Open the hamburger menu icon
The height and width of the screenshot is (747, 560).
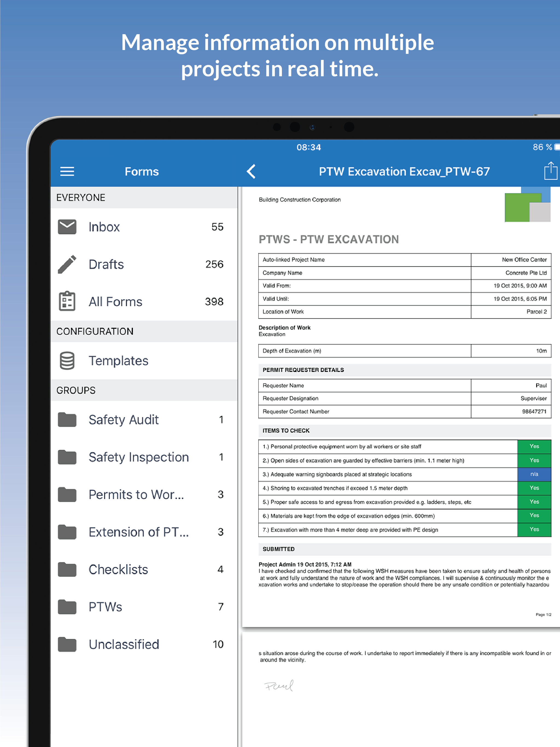point(67,171)
